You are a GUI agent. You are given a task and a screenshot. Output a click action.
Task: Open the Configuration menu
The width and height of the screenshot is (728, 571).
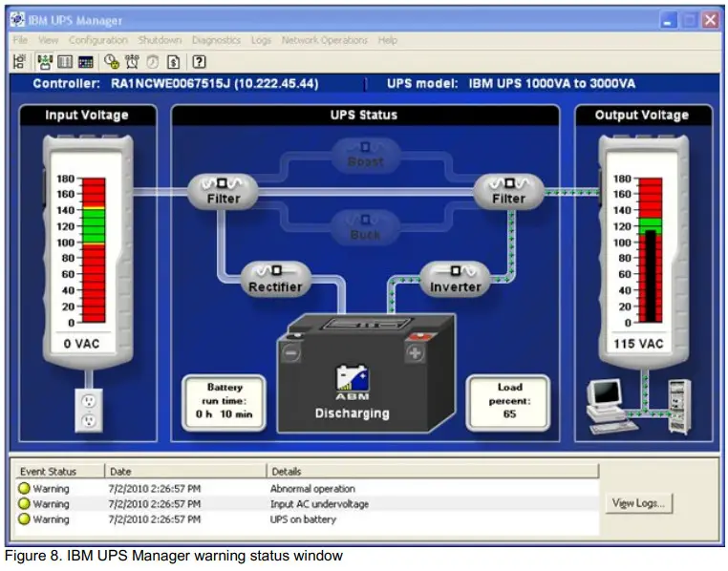pyautogui.click(x=97, y=40)
